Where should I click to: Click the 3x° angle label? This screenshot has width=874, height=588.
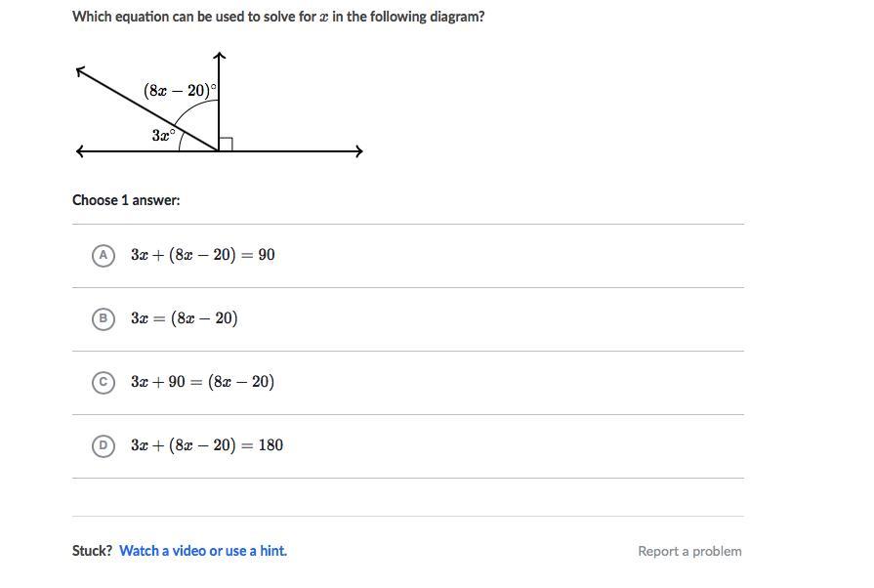pos(163,135)
